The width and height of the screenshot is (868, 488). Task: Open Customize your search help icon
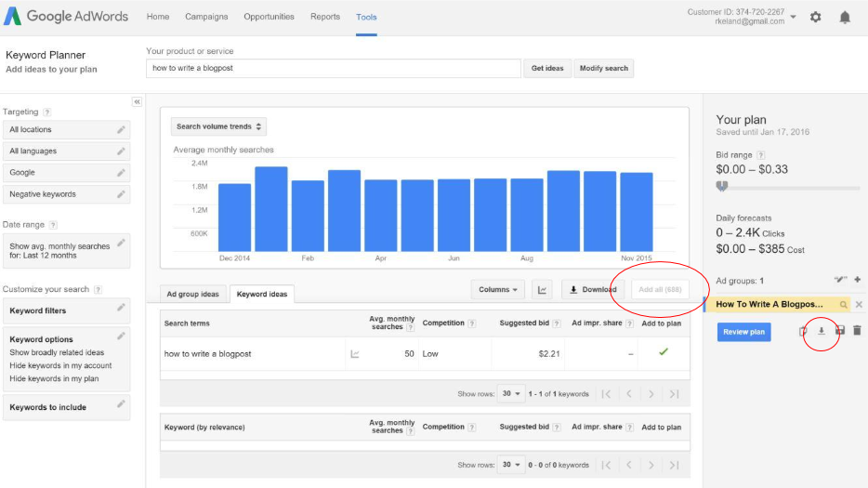point(98,290)
